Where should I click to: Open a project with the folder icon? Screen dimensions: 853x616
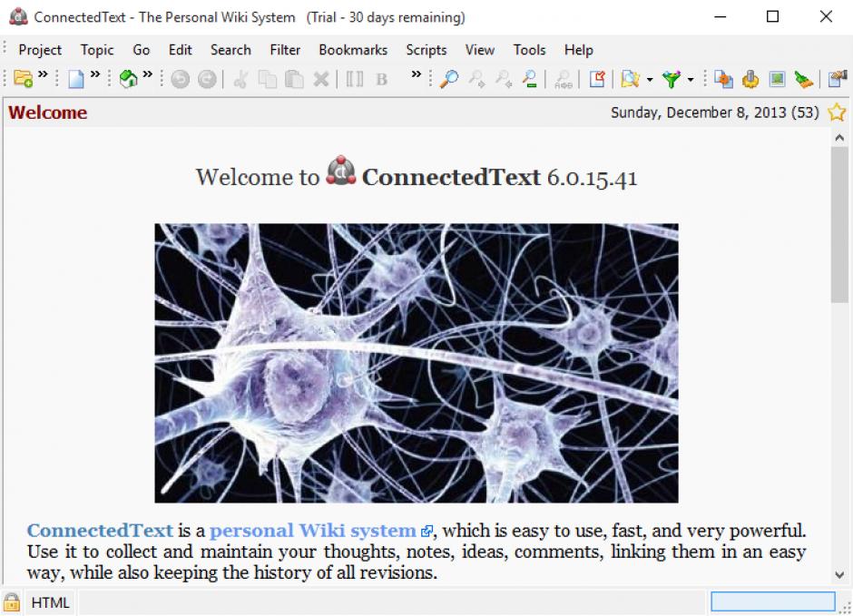[23, 79]
